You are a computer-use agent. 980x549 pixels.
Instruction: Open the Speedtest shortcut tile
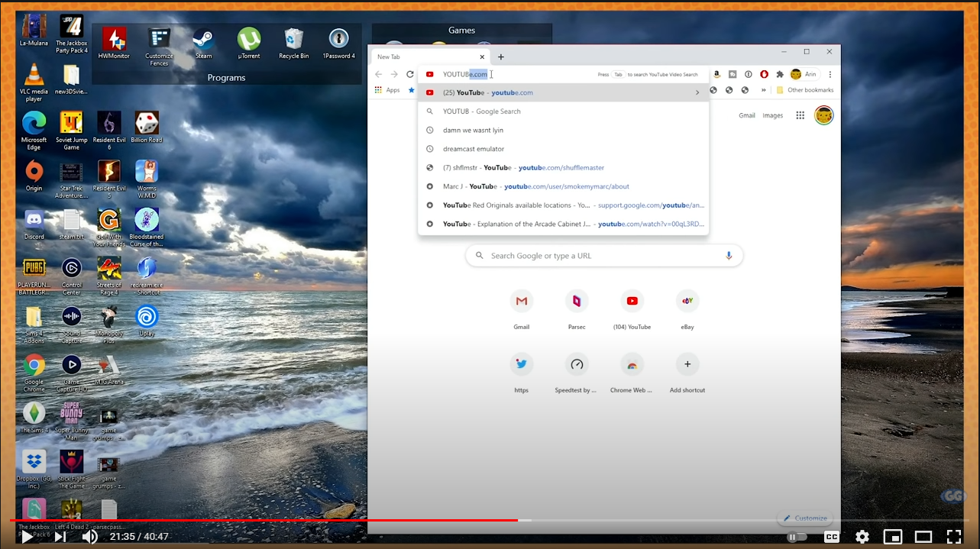coord(577,373)
